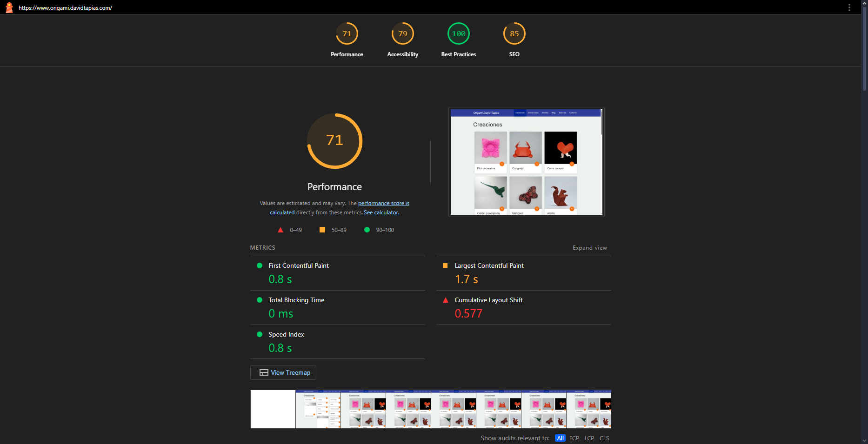Expand the Cumulative Layout Shift metric
The image size is (868, 444).
[x=488, y=300]
